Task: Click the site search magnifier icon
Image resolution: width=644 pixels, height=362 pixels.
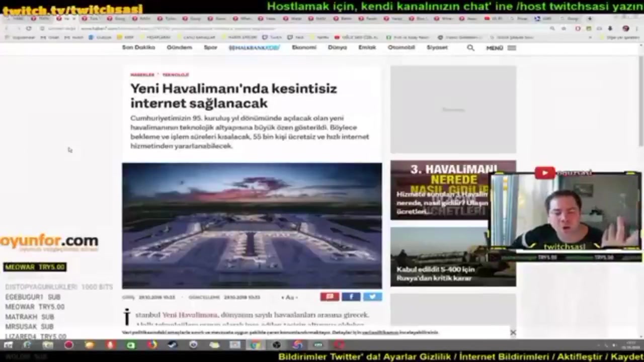Action: point(470,48)
